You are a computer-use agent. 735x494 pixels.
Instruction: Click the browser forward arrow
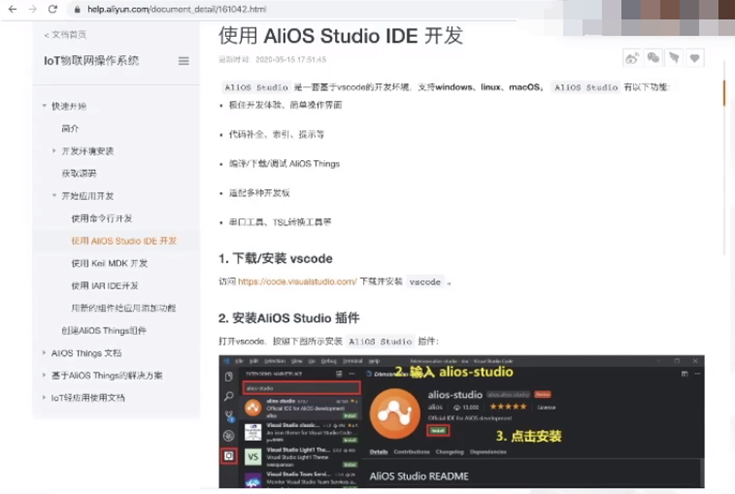point(32,9)
